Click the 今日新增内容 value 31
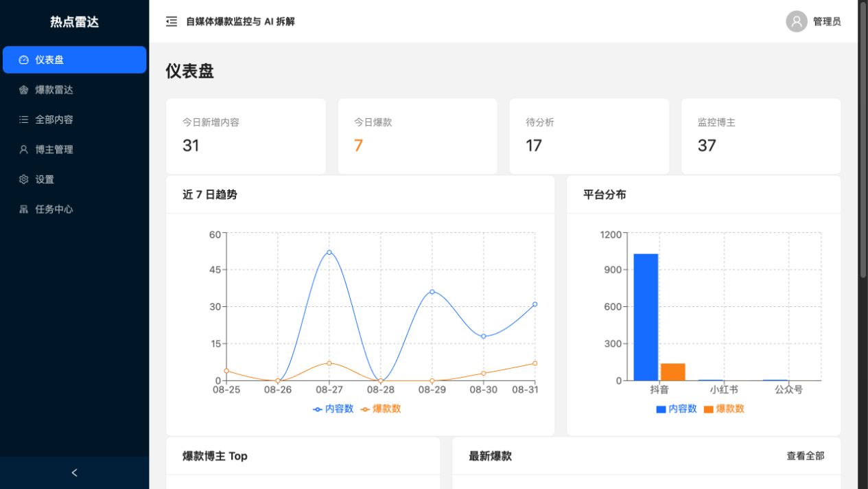This screenshot has width=868, height=489. [x=191, y=146]
